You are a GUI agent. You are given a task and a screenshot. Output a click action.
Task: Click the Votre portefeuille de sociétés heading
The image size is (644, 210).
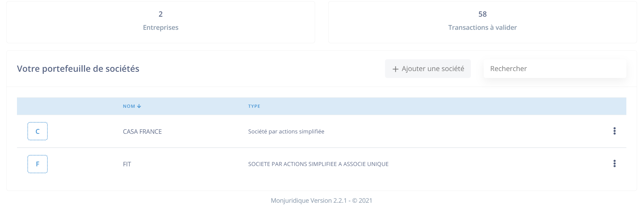(78, 69)
